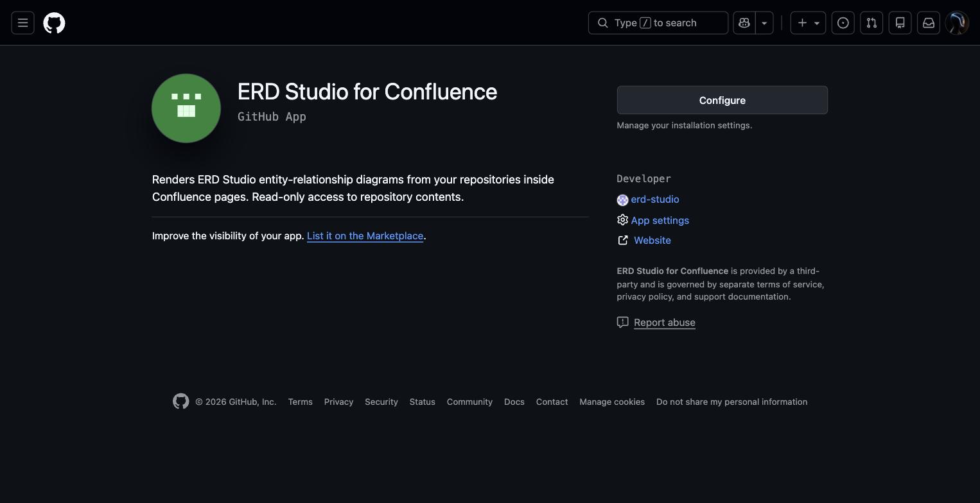Screen dimensions: 980x503
Task: Open the App settings link
Action: (660, 220)
